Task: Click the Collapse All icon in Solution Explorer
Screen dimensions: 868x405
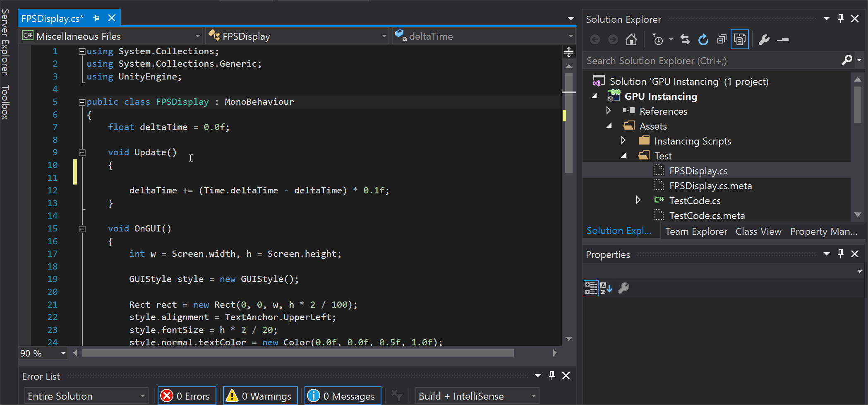Action: (x=722, y=39)
